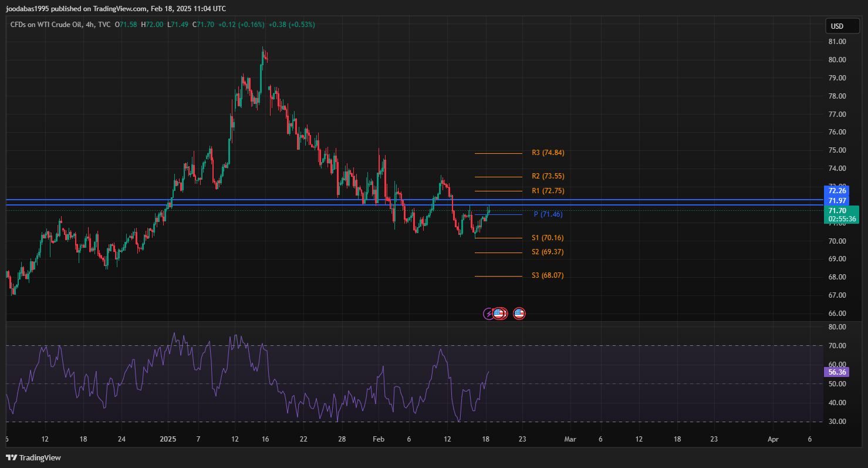Screen dimensions: 868x468
Task: Click the TradingView logo at bottom left
Action: tap(34, 457)
